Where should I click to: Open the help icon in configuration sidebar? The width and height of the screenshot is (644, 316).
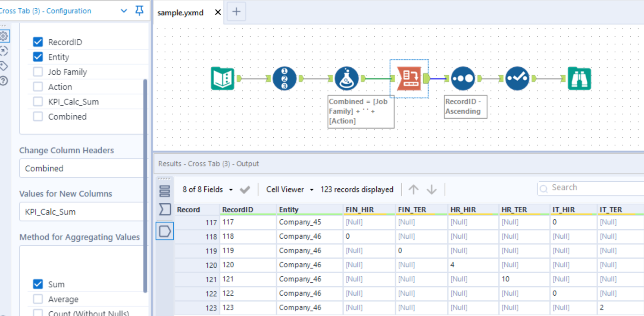(x=4, y=81)
